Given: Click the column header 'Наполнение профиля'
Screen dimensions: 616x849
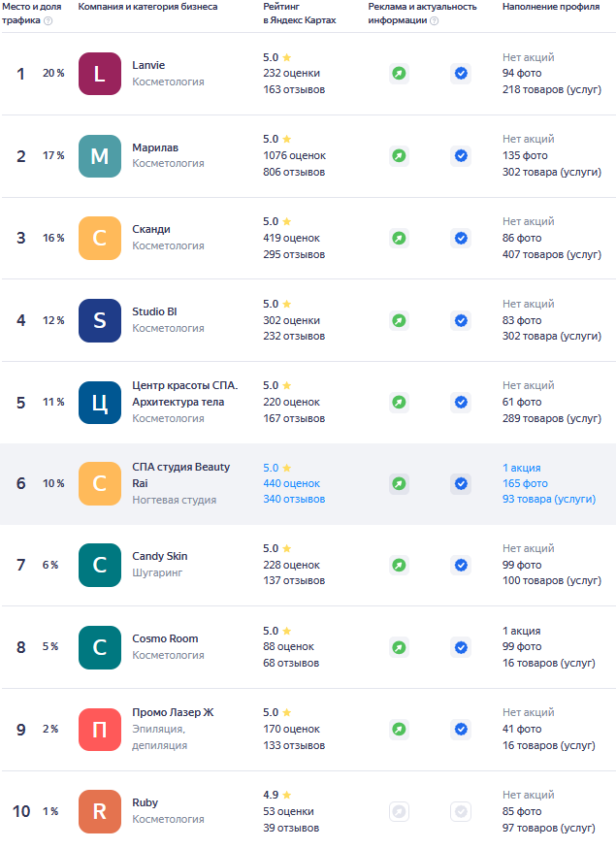Looking at the screenshot, I should tap(551, 7).
